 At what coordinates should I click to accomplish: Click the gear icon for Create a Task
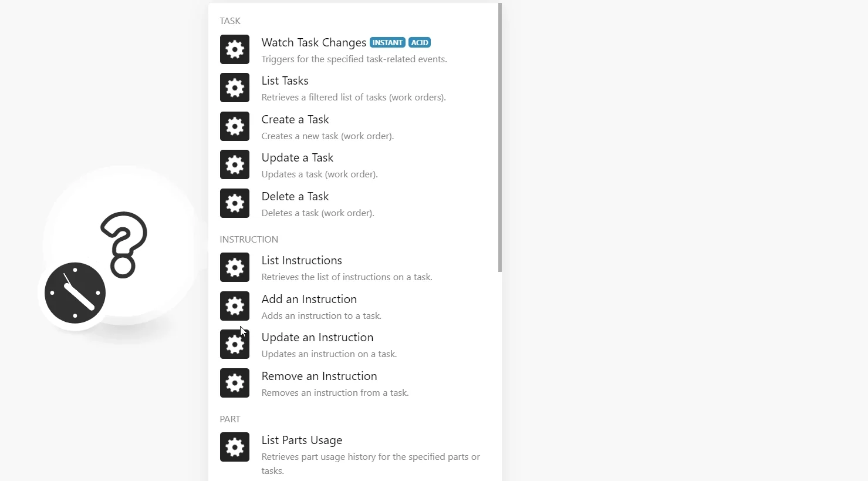point(235,126)
